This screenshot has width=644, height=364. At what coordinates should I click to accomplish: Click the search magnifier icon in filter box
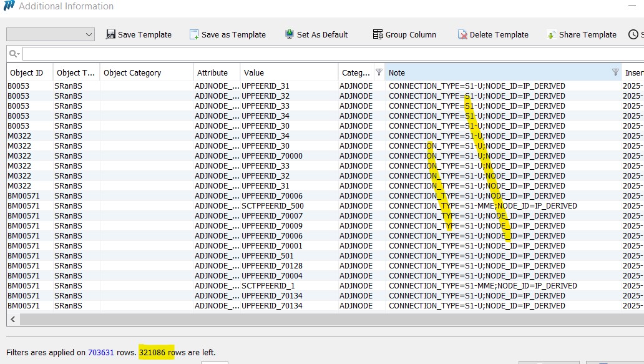pyautogui.click(x=14, y=54)
